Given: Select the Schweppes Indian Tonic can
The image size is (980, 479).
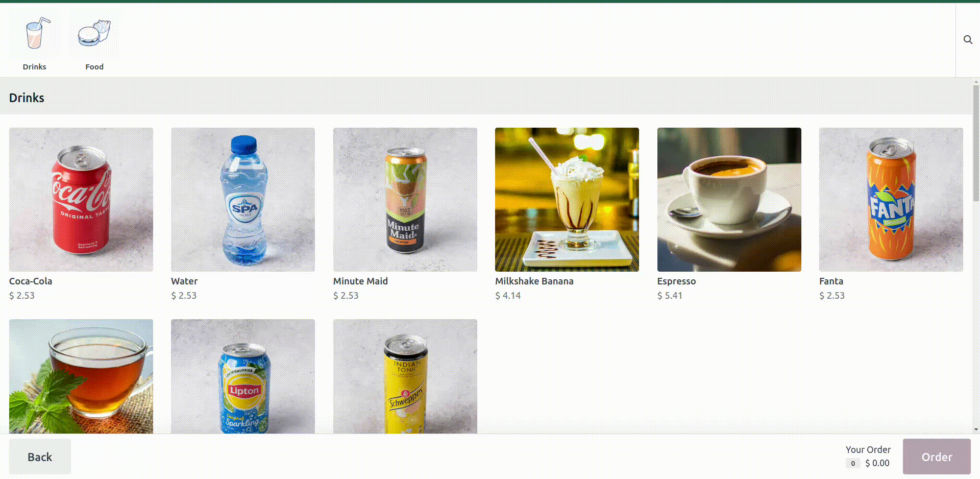Looking at the screenshot, I should pyautogui.click(x=405, y=376).
